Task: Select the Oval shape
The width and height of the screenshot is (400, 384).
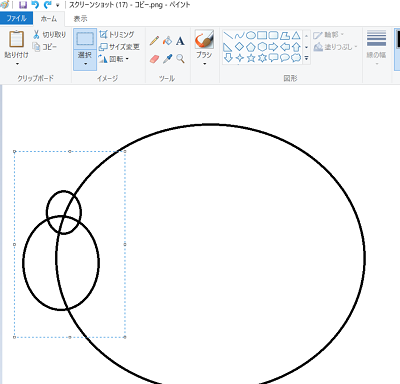Action: [251, 35]
